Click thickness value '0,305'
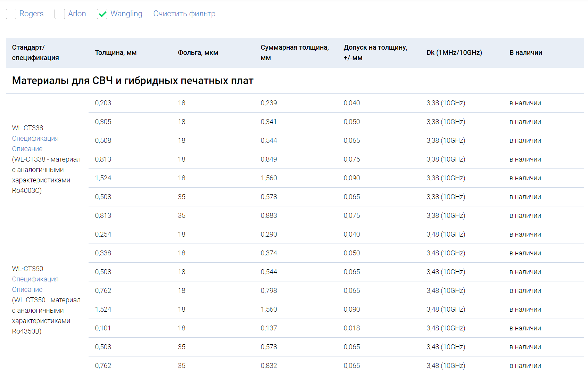This screenshot has width=588, height=378. coord(103,122)
